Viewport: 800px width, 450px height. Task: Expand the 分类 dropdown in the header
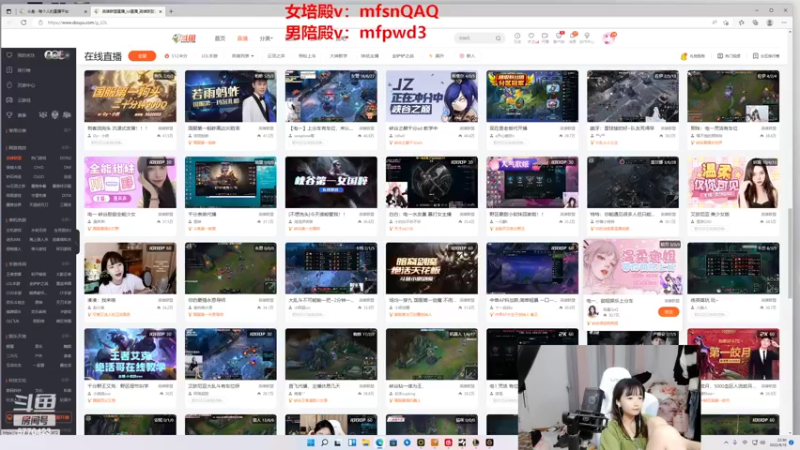click(266, 38)
